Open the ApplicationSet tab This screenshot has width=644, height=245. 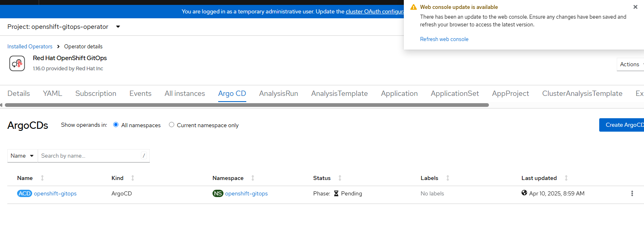(x=455, y=93)
